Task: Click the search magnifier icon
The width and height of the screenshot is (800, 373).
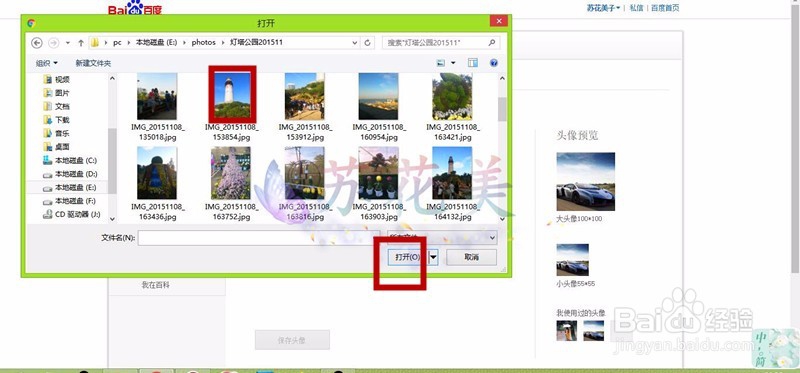Action: (x=492, y=43)
